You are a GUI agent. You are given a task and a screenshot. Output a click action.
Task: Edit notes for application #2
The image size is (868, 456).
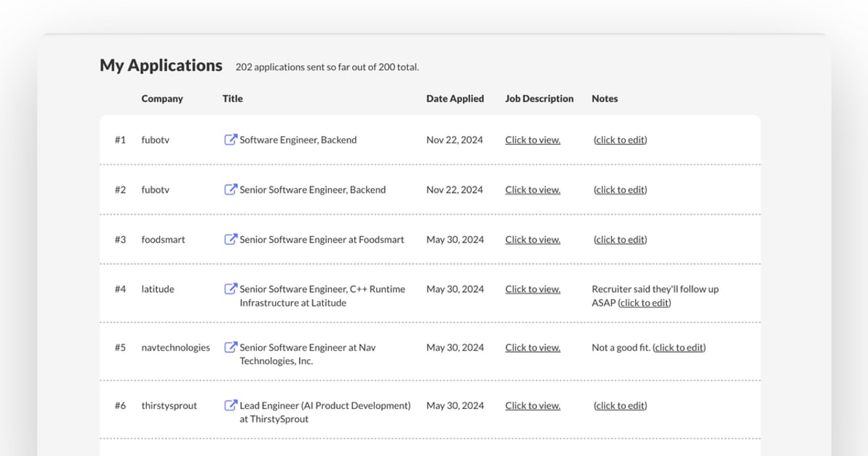[x=621, y=190]
